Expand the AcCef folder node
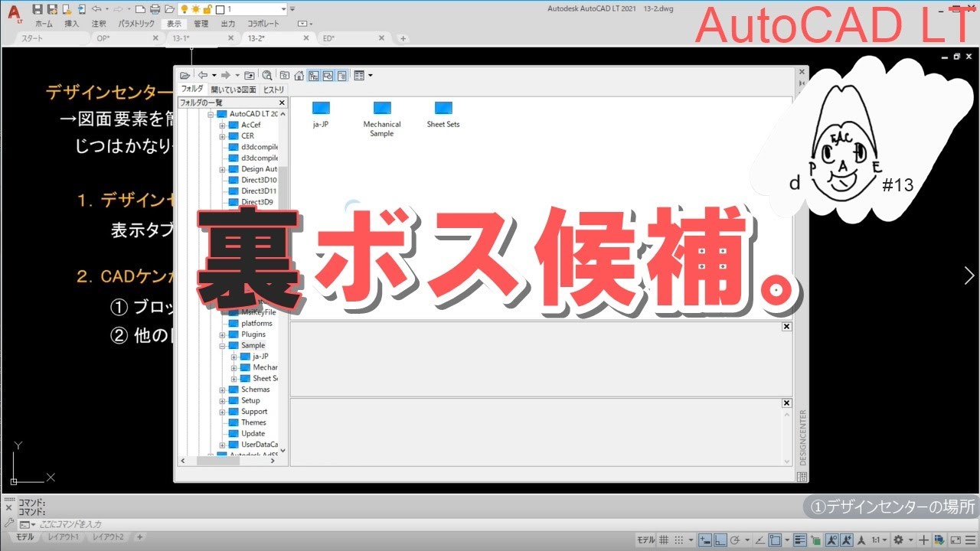 click(x=223, y=125)
